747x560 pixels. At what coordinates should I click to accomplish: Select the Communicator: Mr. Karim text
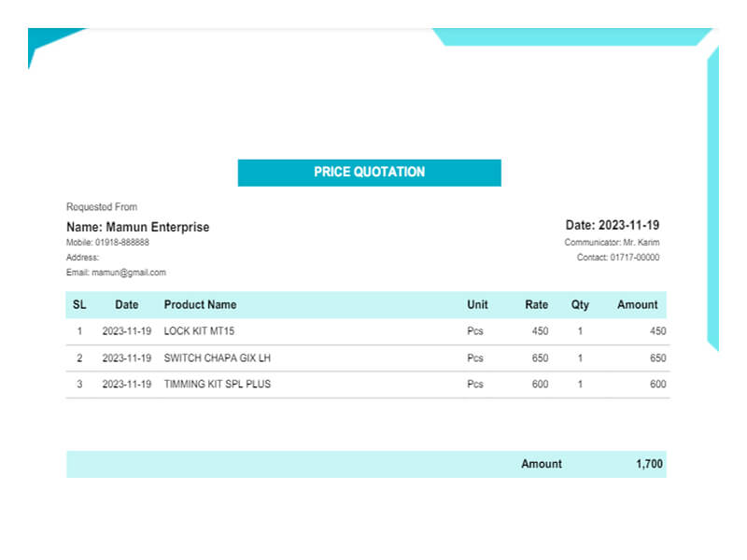611,243
